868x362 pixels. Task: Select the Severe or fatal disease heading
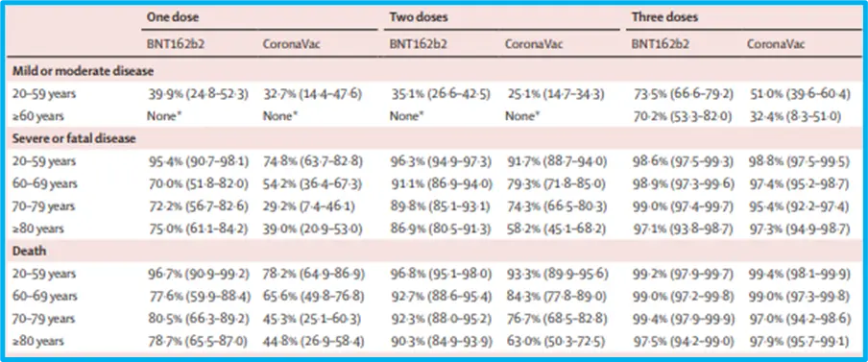click(74, 138)
